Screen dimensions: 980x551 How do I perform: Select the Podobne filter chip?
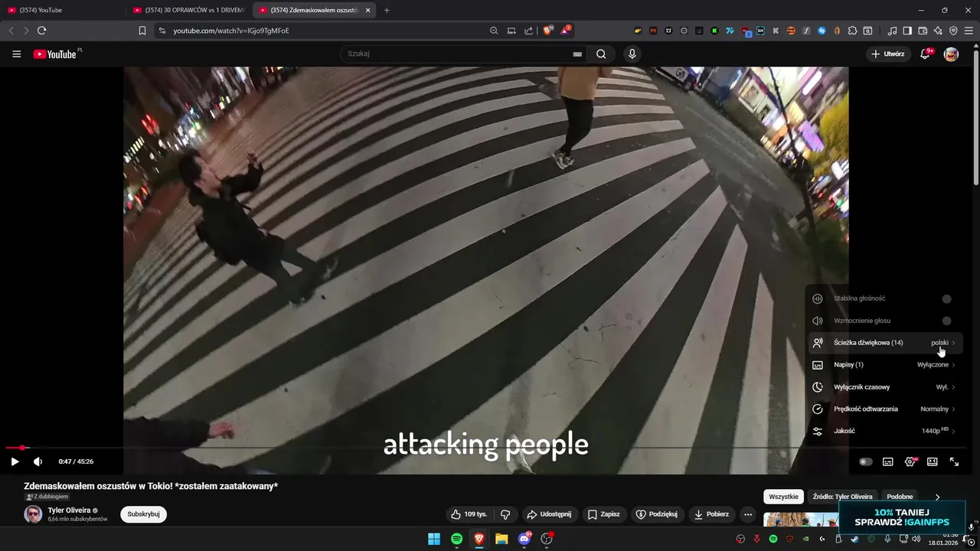coord(900,497)
